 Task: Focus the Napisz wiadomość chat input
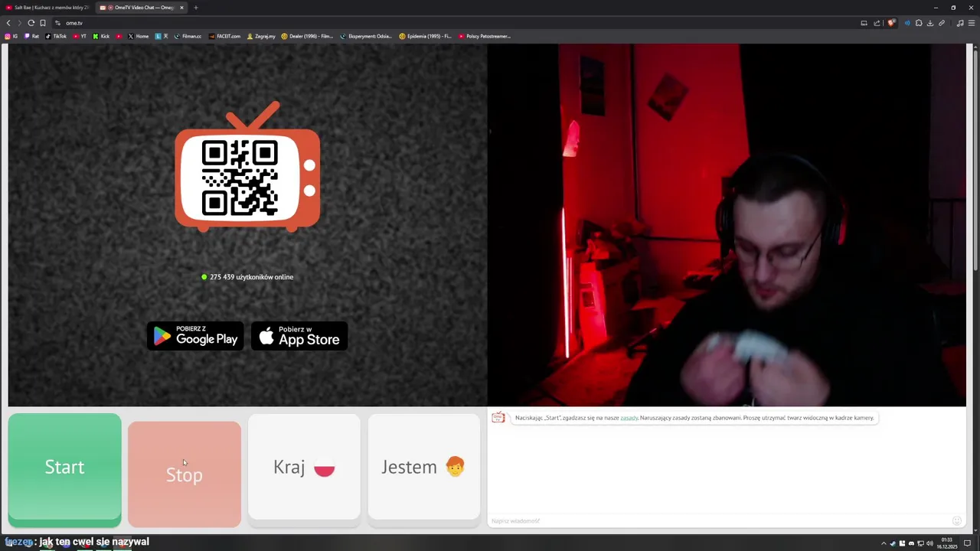point(718,521)
